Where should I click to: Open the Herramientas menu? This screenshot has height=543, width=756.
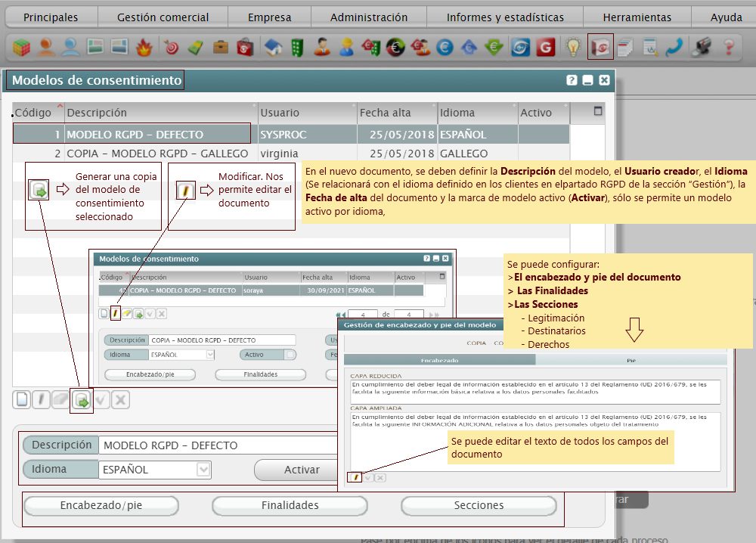pos(637,17)
